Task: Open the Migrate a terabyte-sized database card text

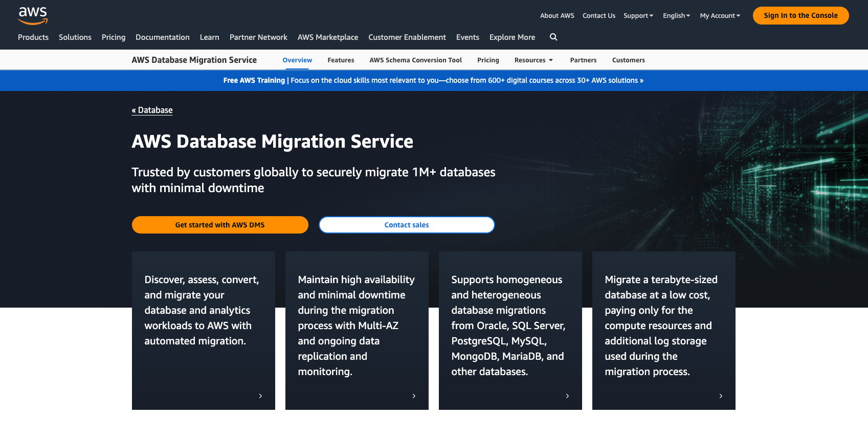Action: pos(661,326)
